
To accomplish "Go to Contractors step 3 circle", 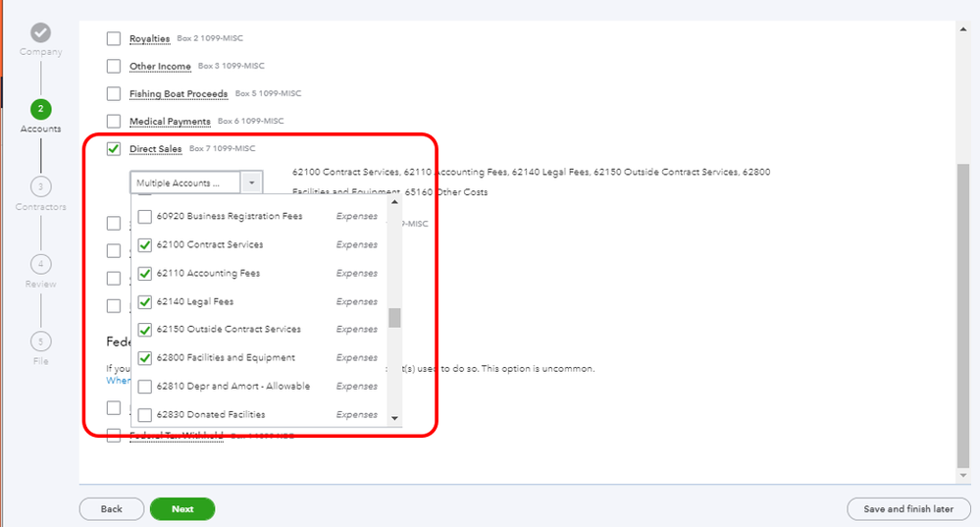I will (40, 186).
